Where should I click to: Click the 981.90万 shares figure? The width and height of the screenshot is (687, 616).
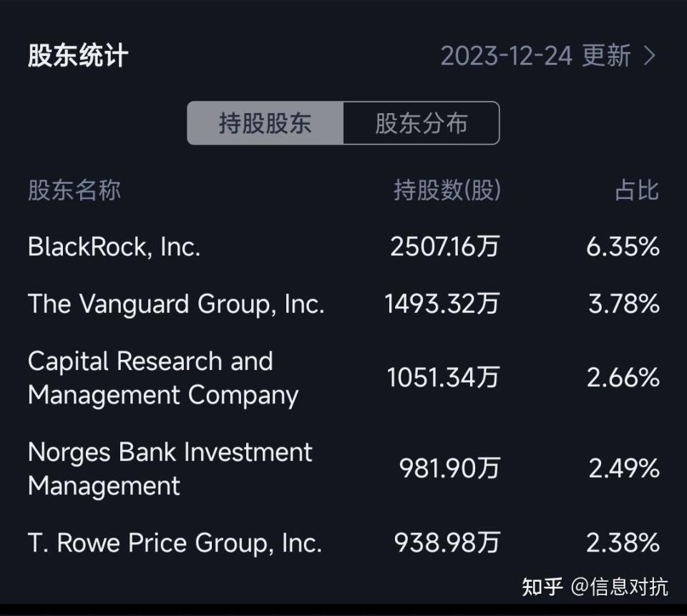tap(449, 469)
